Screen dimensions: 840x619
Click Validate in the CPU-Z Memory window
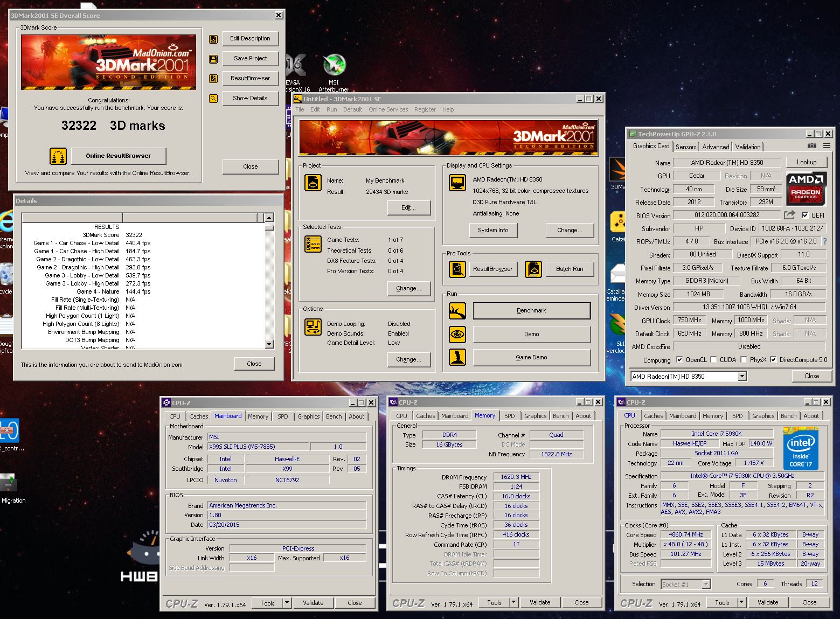click(x=540, y=602)
